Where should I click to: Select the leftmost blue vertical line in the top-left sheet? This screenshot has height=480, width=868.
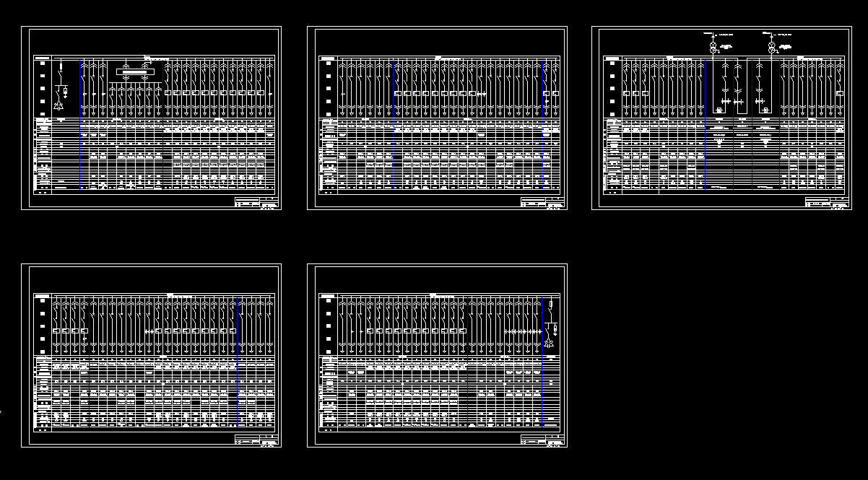(x=79, y=124)
